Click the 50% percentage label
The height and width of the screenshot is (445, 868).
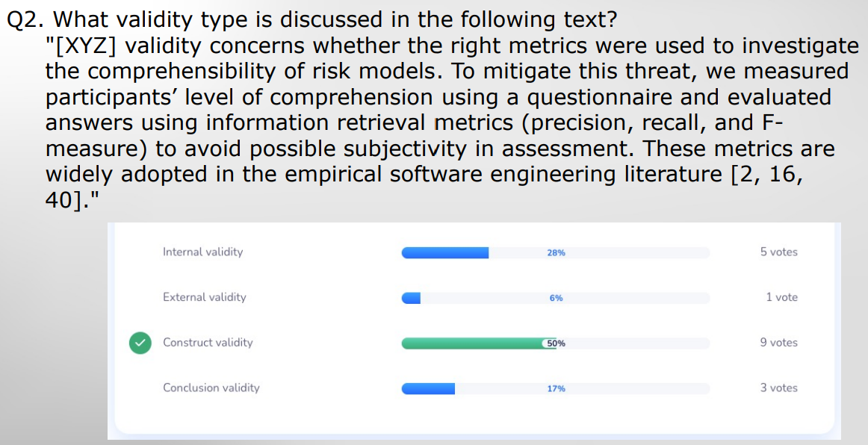click(x=556, y=343)
